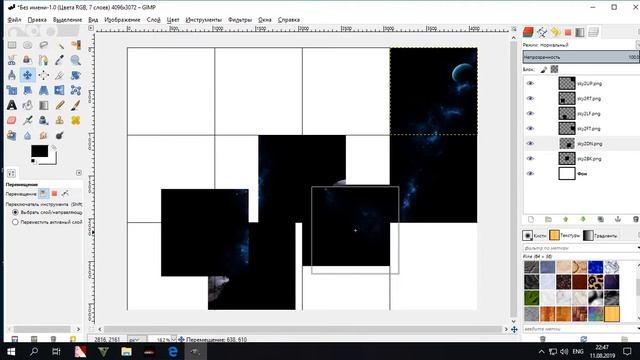Viewport: 640px width, 360px height.
Task: Hide the sky2FT.png layer
Action: click(x=530, y=129)
